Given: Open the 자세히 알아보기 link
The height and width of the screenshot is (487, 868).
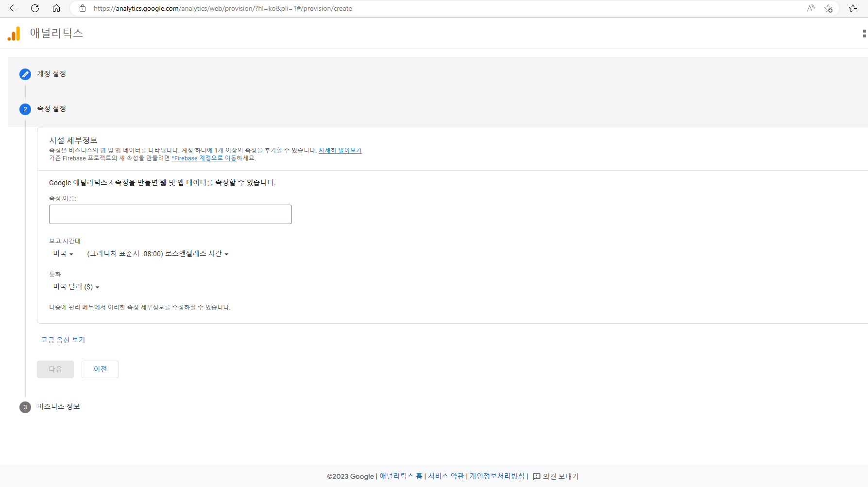Looking at the screenshot, I should pyautogui.click(x=340, y=150).
